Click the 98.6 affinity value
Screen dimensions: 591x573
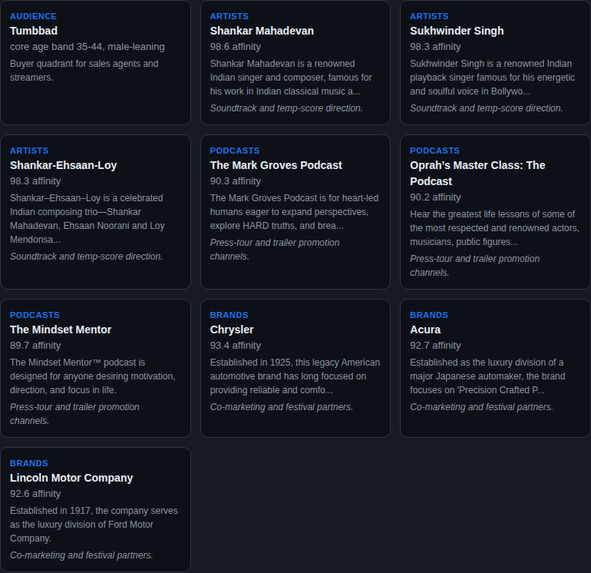coord(235,47)
